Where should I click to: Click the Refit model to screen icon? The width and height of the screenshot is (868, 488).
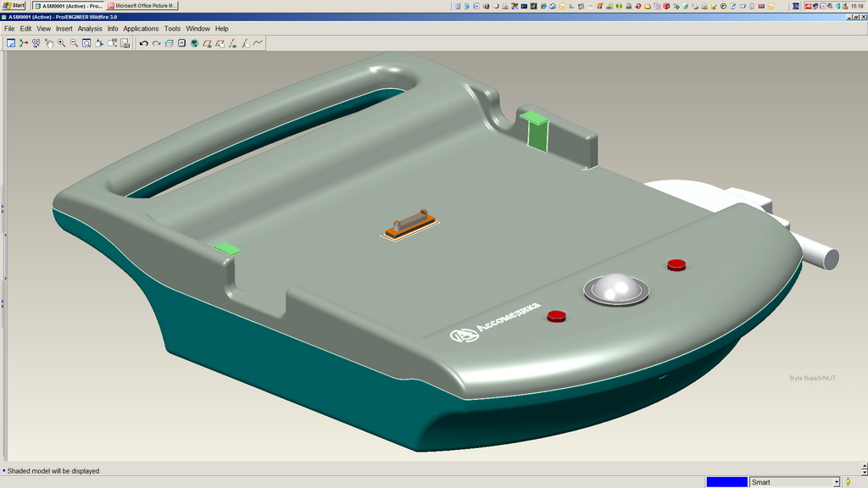coord(86,43)
